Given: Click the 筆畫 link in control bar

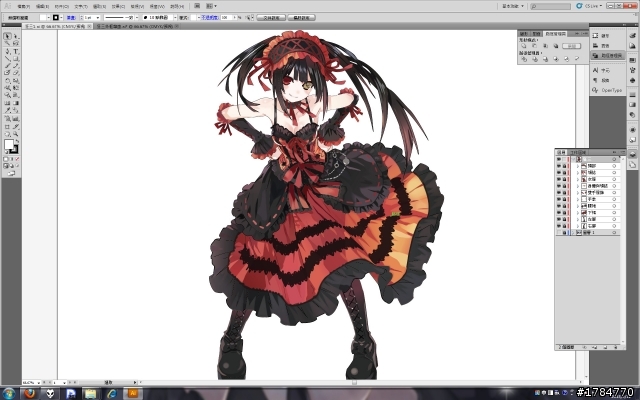Looking at the screenshot, I should tap(71, 18).
